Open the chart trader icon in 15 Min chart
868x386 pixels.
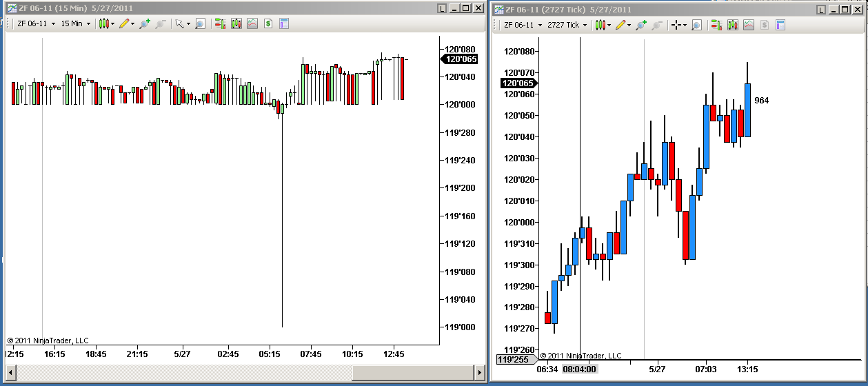click(x=221, y=23)
